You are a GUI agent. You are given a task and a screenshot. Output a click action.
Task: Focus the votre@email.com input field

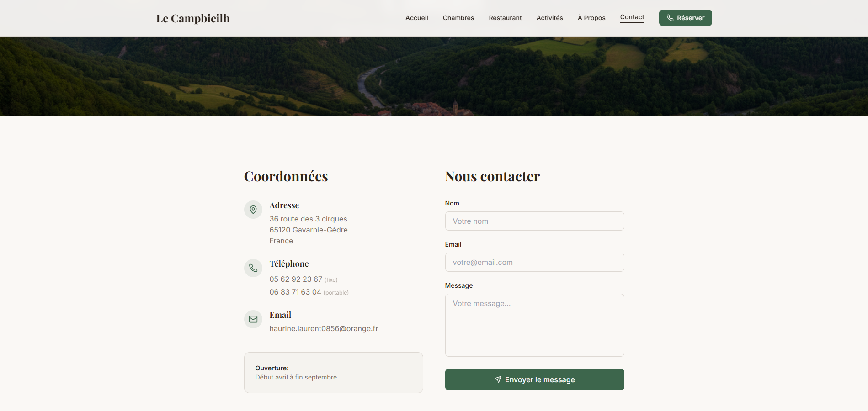point(535,262)
